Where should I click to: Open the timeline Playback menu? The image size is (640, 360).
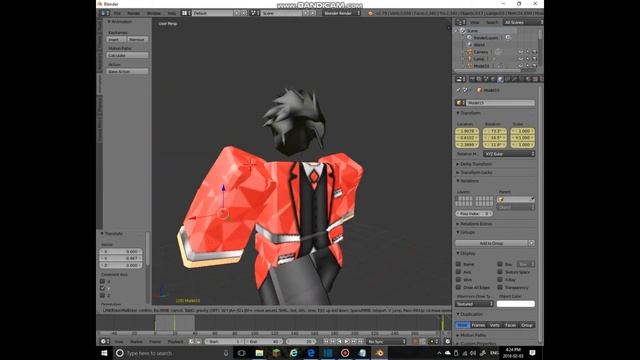coord(176,341)
